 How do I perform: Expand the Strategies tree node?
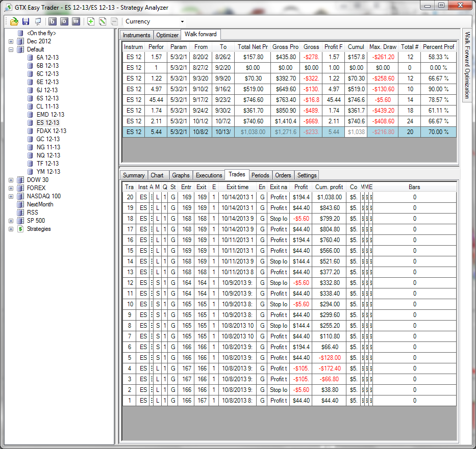click(11, 229)
